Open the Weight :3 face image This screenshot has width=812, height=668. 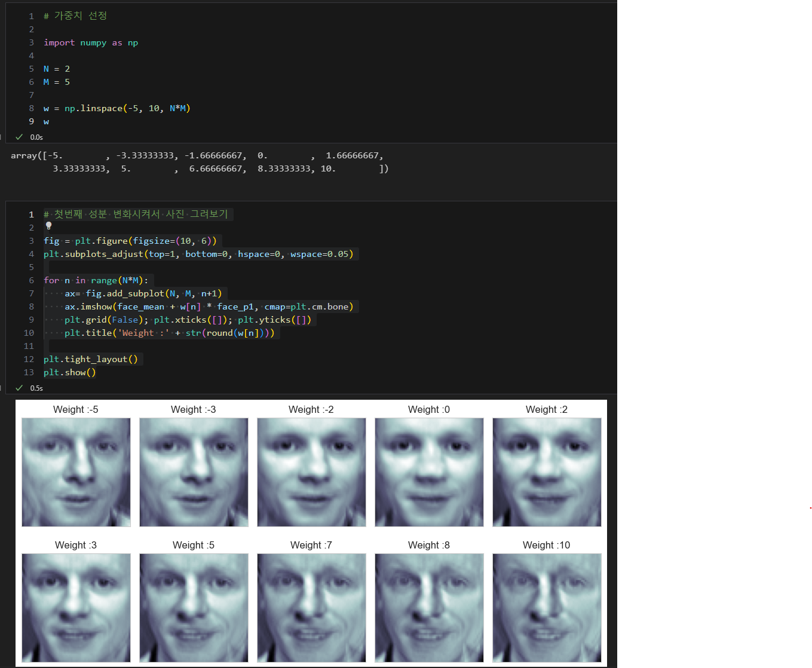[x=76, y=608]
